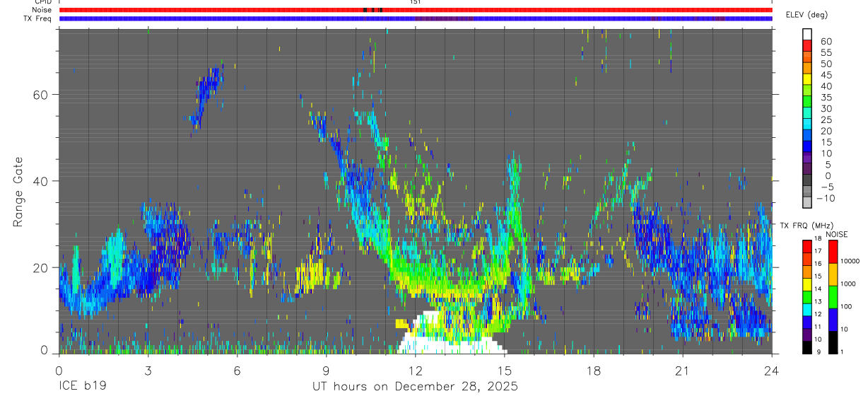
Task: Select the red 17–18 MHz TX FRQ swatch
Action: 807,247
